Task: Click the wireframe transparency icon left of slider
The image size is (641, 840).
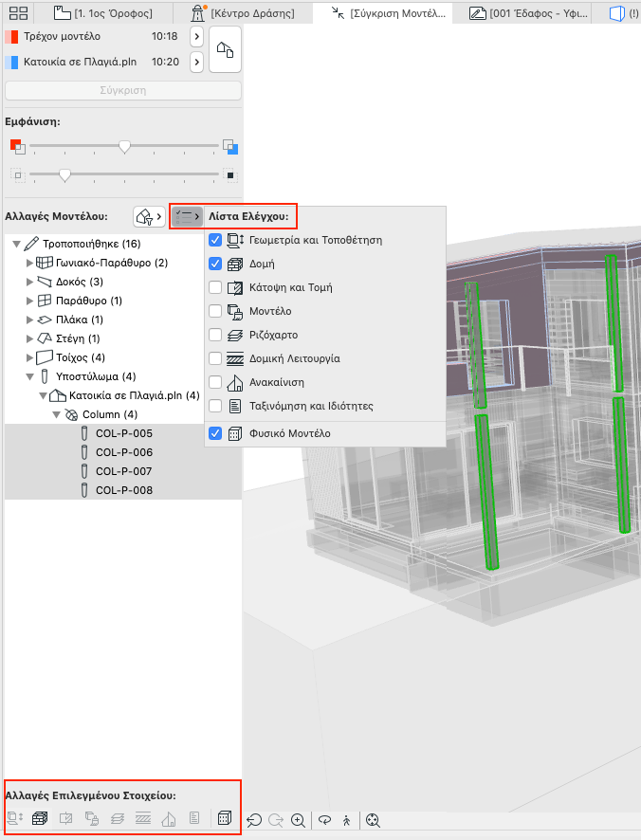Action: point(18,175)
